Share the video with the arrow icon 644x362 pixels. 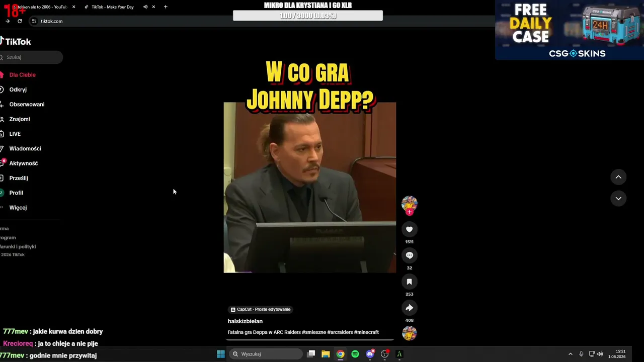coord(409,308)
